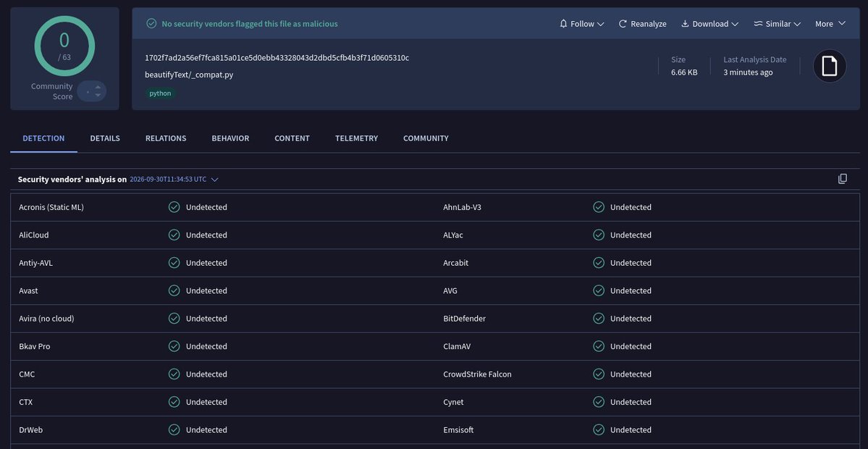Select the file SHA-256 hash text
The width and height of the screenshot is (868, 449).
277,58
